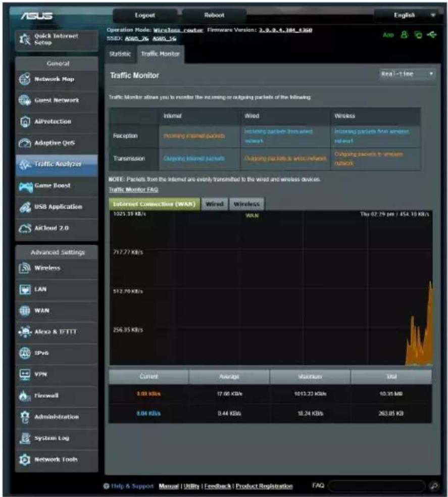Open the Product Registration link
This screenshot has height=497, width=448.
[264, 486]
